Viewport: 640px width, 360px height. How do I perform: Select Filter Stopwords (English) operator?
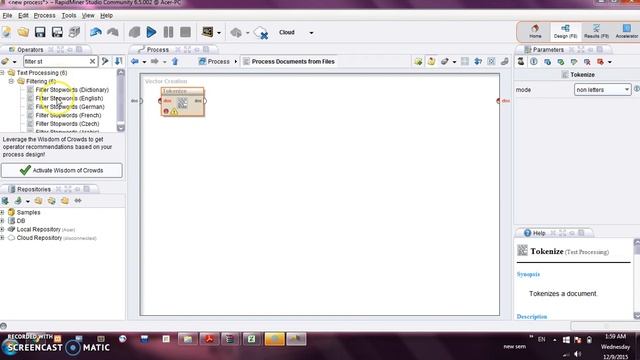[69, 98]
